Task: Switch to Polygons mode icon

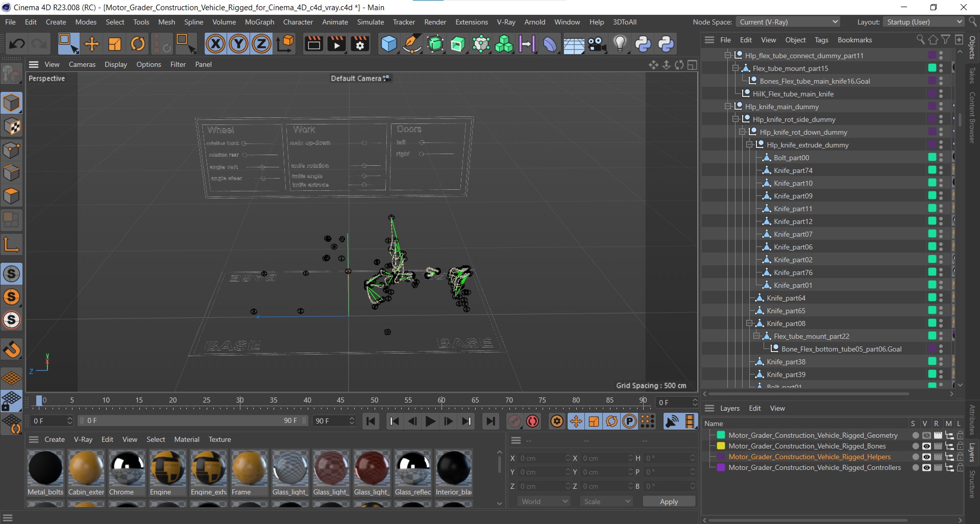Action: (x=11, y=196)
